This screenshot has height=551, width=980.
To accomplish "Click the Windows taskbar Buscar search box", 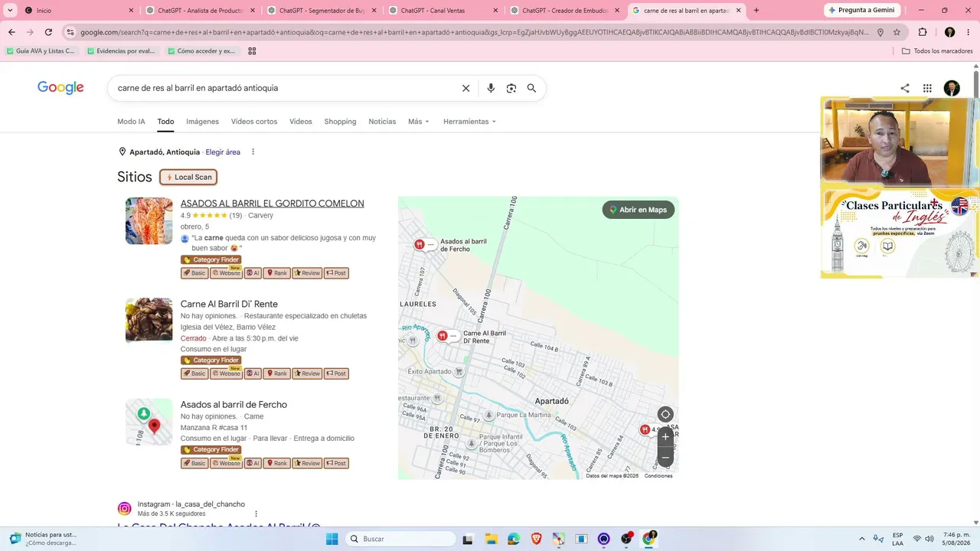I will point(400,539).
